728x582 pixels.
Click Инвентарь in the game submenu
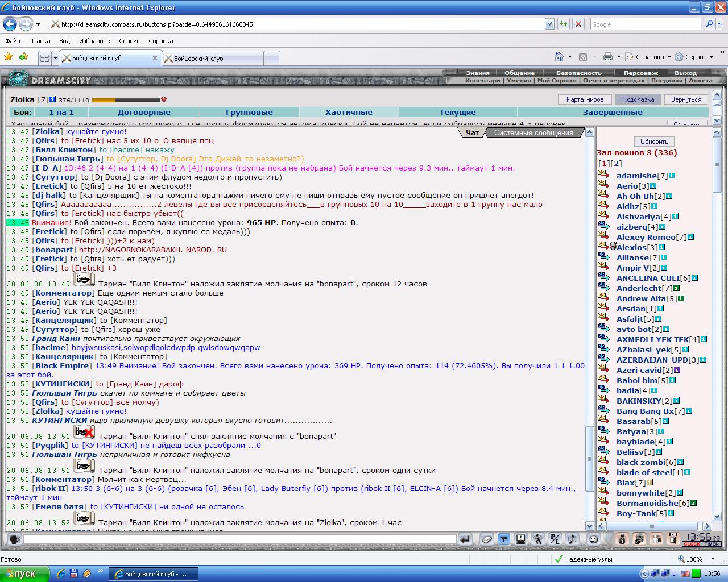pyautogui.click(x=482, y=80)
